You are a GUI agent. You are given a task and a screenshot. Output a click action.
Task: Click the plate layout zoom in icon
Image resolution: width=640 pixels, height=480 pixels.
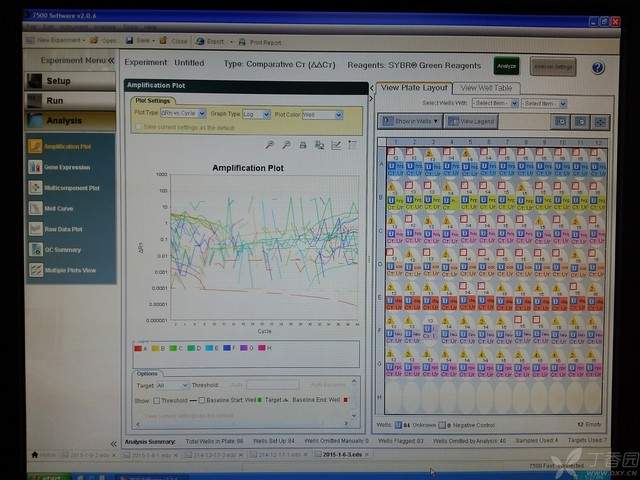coord(561,122)
